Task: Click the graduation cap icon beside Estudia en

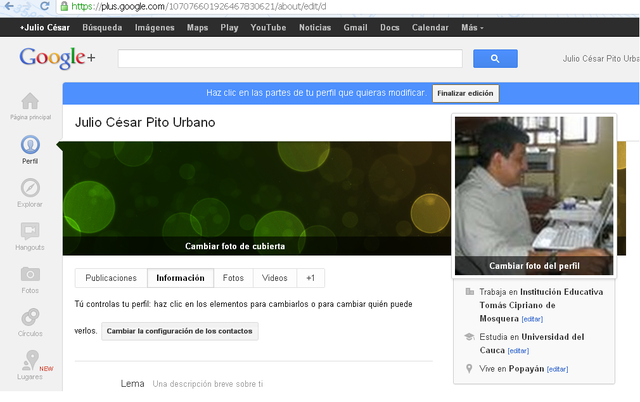Action: point(469,337)
